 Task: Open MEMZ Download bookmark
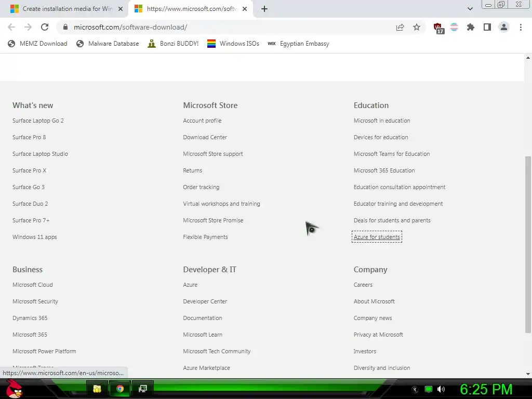[x=37, y=44]
